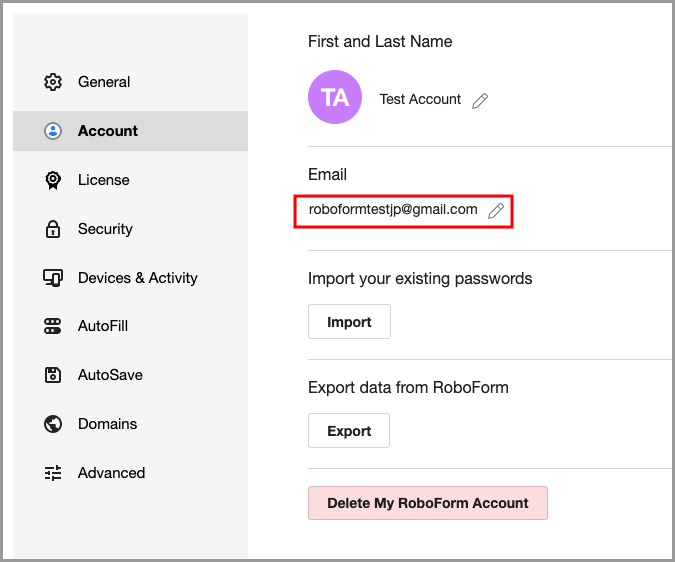
Task: Click the General gear icon
Action: (53, 82)
